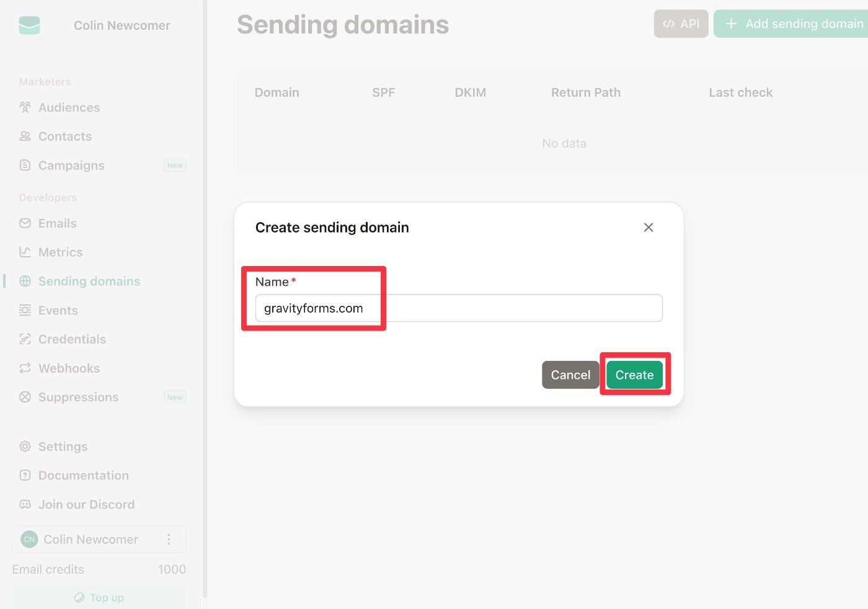868x609 pixels.
Task: Click the Audiences people icon
Action: [x=25, y=107]
